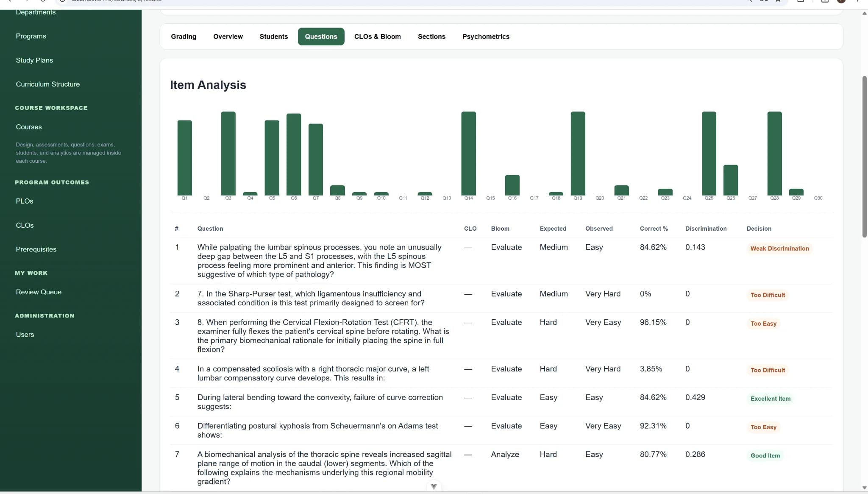
Task: Click the Q1 bar in chart
Action: tap(184, 158)
